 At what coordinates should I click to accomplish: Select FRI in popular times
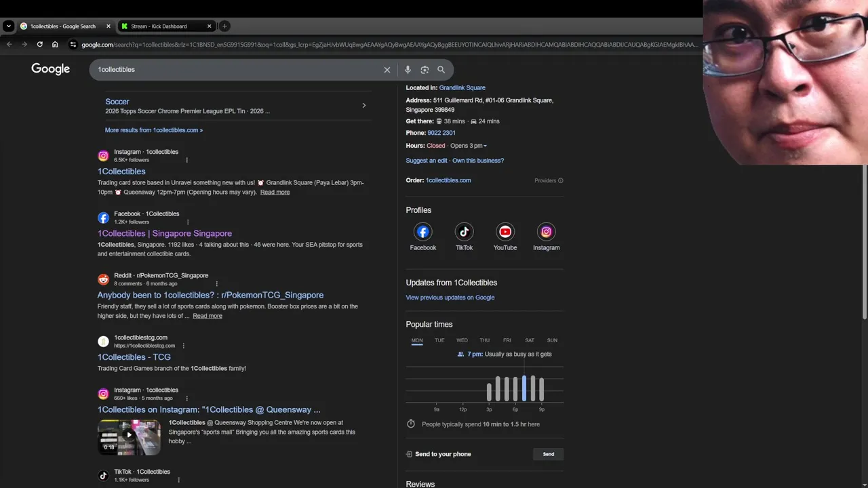coord(507,340)
